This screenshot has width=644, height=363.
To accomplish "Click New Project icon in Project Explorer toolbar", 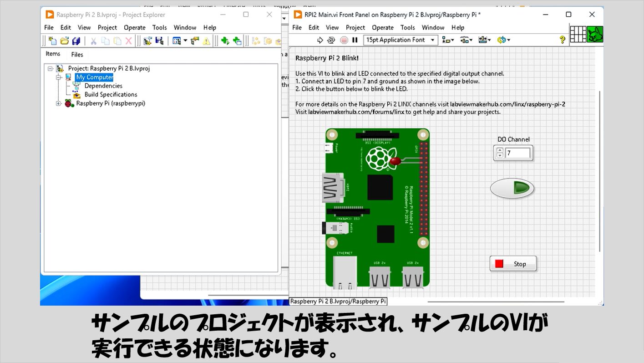I will click(x=52, y=41).
